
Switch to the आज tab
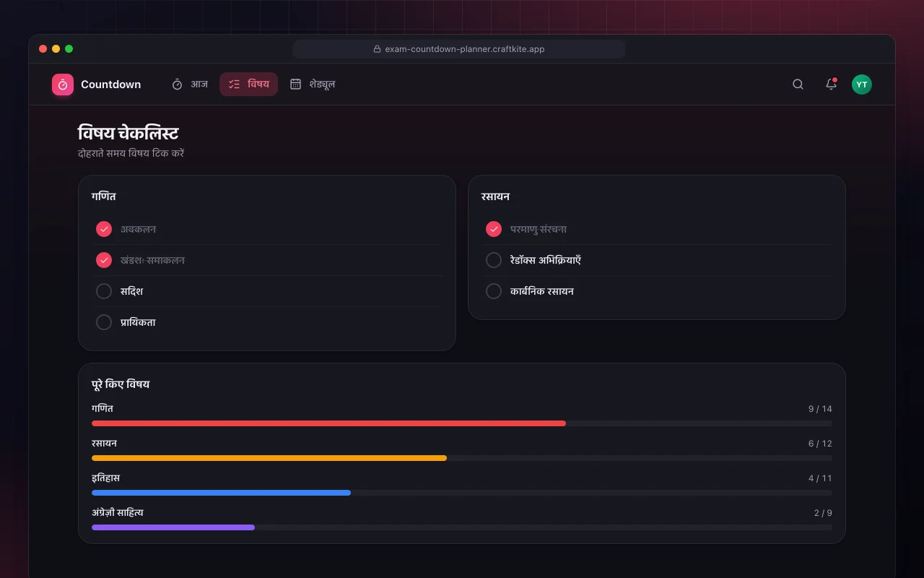[x=189, y=85]
